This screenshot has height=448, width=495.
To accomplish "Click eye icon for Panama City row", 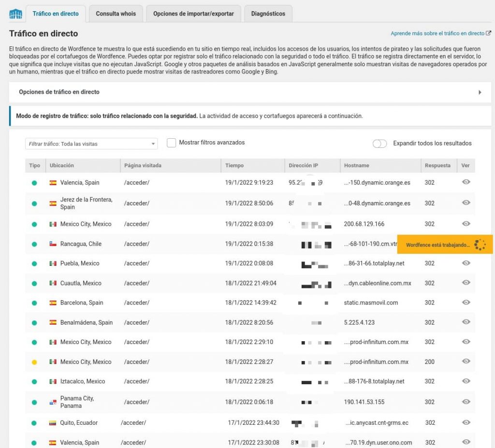I will 466,402.
